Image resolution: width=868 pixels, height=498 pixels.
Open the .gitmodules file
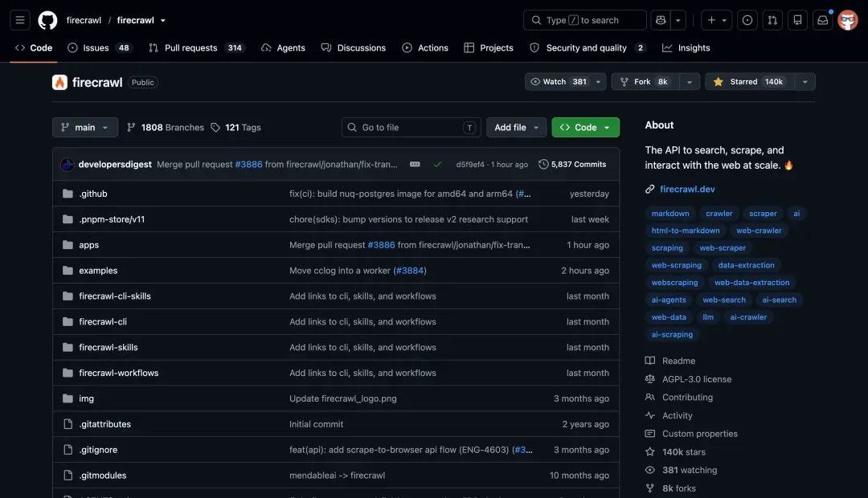pyautogui.click(x=102, y=476)
